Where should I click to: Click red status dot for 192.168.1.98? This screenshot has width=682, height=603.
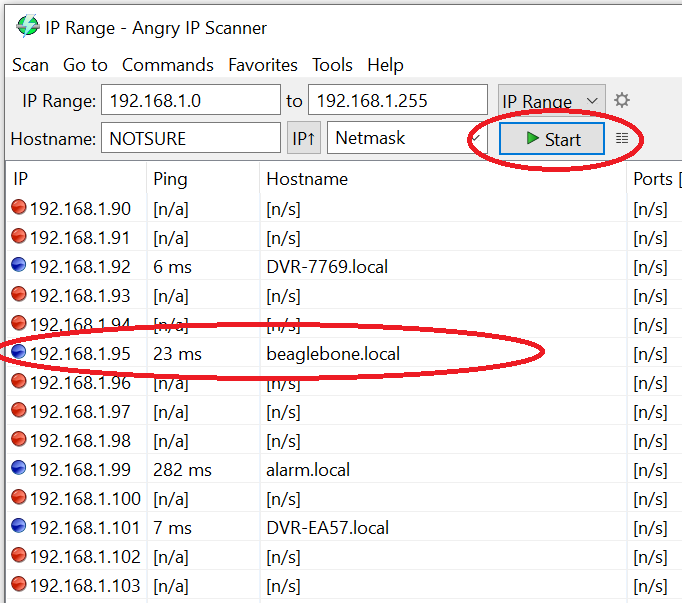tap(19, 439)
